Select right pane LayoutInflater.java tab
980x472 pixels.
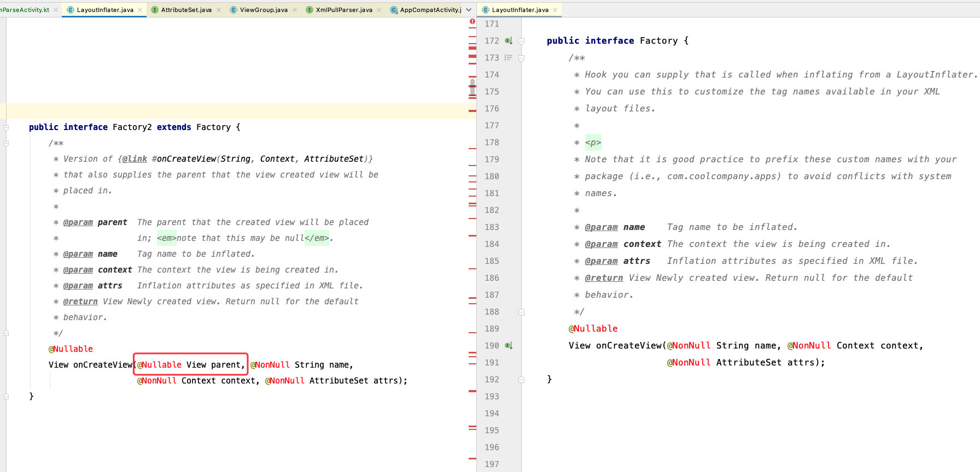tap(520, 10)
